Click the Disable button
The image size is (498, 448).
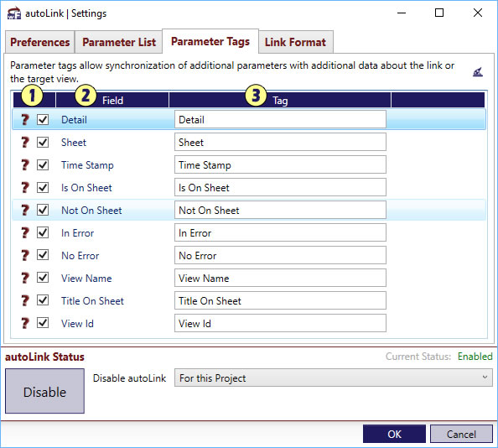[x=44, y=391]
